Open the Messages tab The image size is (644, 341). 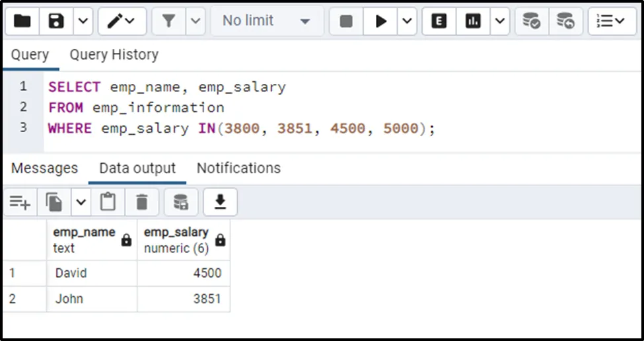click(44, 169)
